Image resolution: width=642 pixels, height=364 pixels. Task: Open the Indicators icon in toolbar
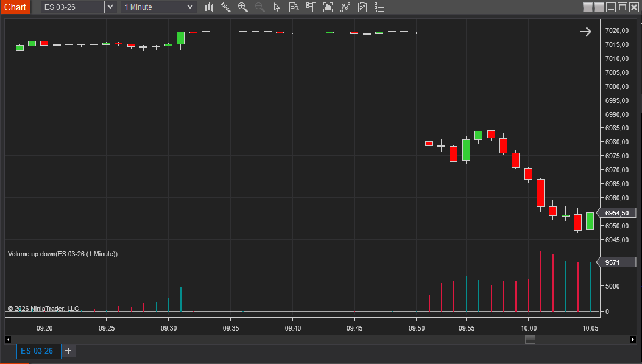328,7
